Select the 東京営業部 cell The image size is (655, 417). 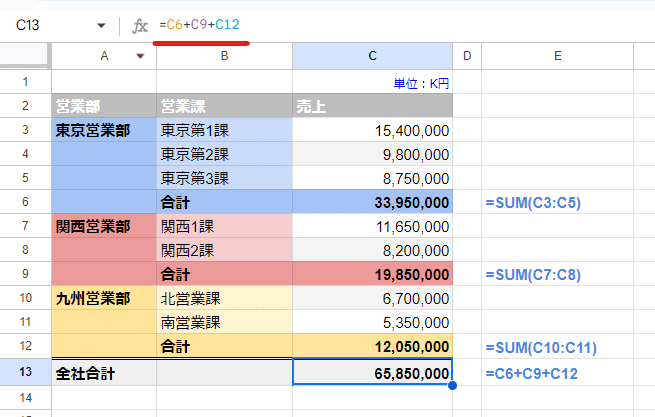[x=104, y=130]
